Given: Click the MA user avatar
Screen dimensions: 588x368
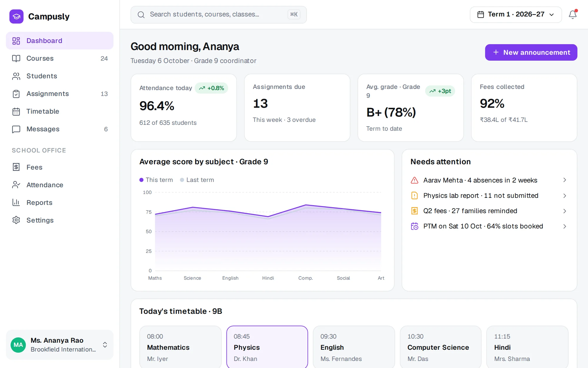Looking at the screenshot, I should (x=18, y=345).
